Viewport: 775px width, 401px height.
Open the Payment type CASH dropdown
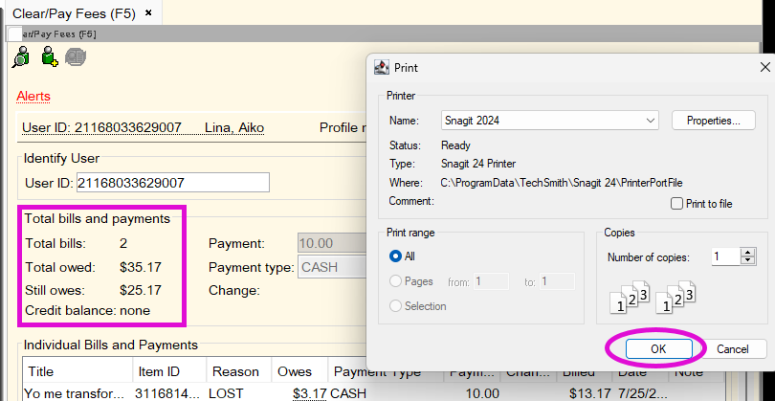(332, 267)
